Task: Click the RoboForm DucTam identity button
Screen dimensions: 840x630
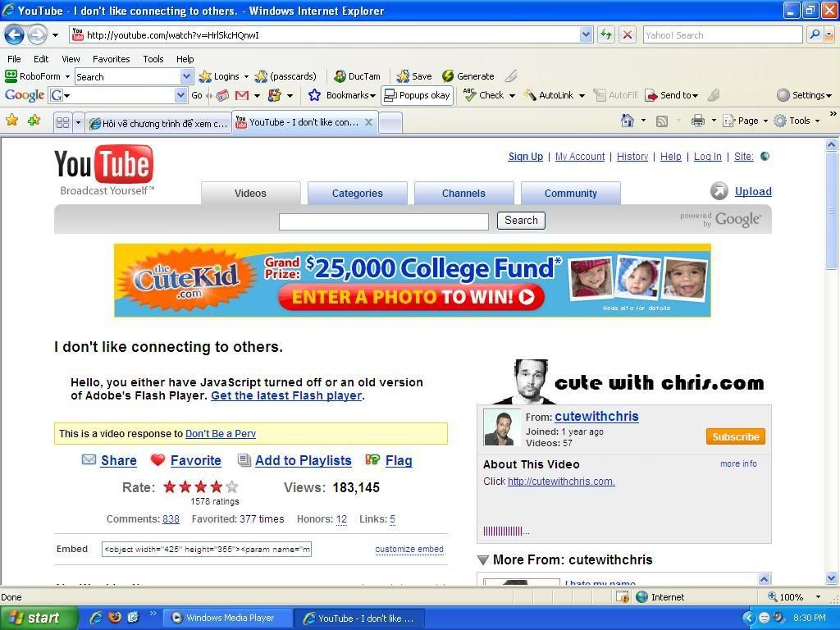Action: coord(357,76)
